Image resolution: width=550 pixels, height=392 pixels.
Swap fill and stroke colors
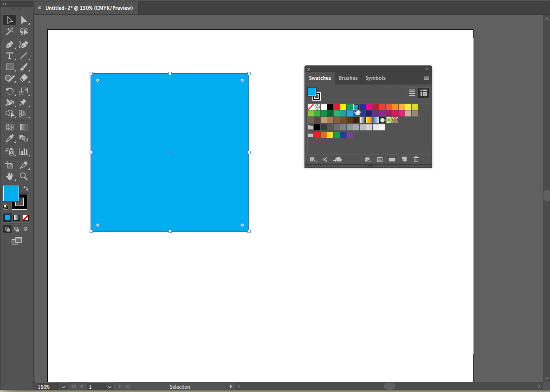click(x=26, y=188)
